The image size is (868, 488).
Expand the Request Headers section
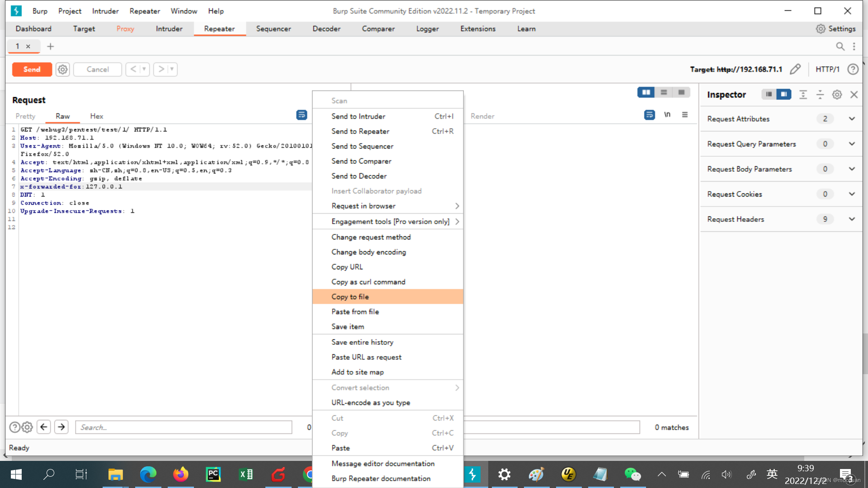click(x=852, y=219)
